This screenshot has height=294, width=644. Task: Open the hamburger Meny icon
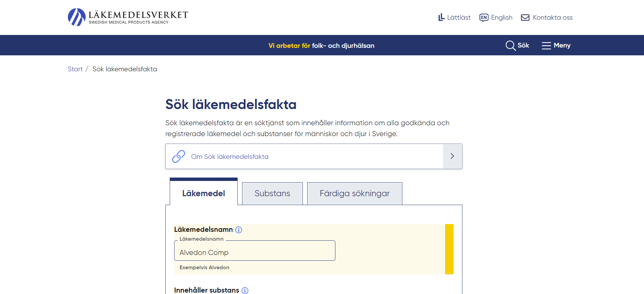546,45
